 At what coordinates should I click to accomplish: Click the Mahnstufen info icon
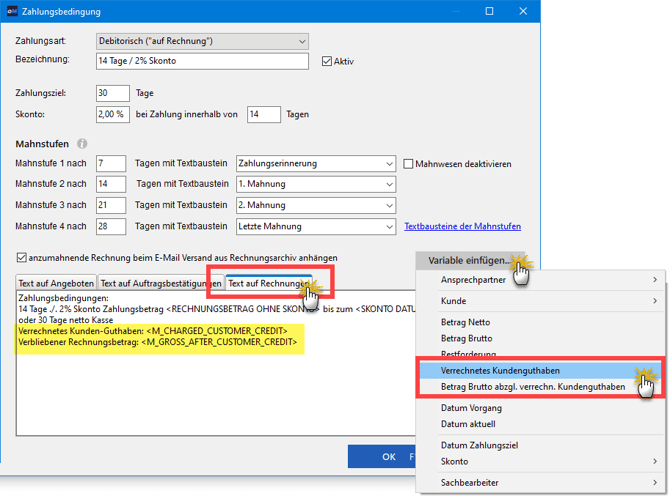(82, 144)
